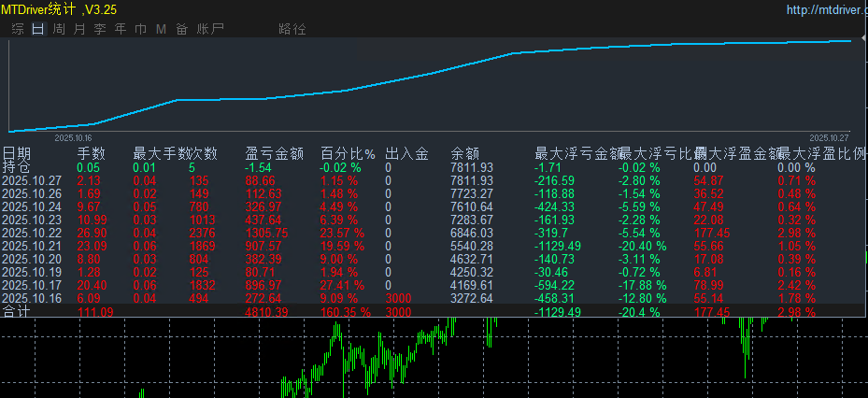Click the 日期 column header
Viewport: 868px width, 398px height.
[17, 153]
